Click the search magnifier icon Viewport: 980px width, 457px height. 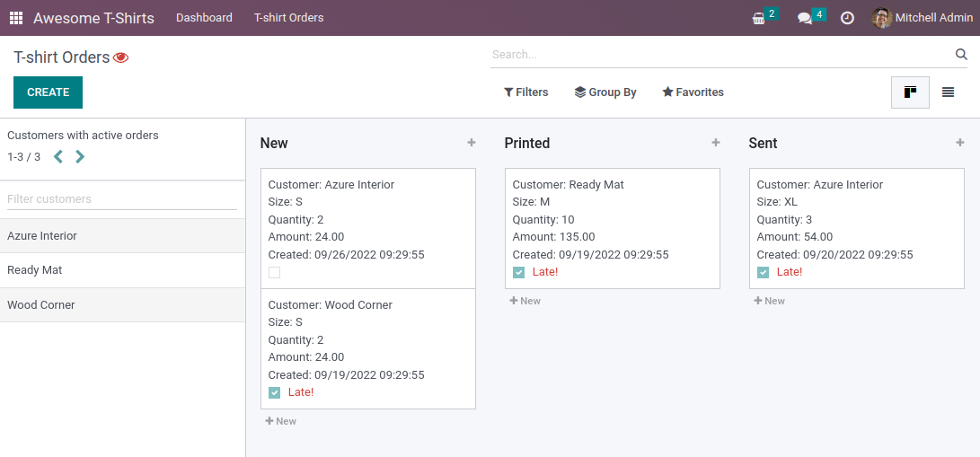point(961,55)
